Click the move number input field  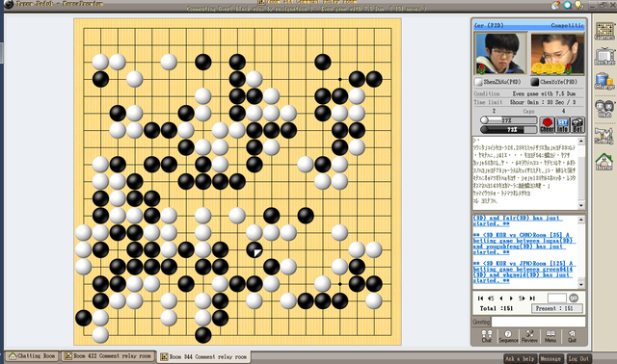click(x=557, y=298)
